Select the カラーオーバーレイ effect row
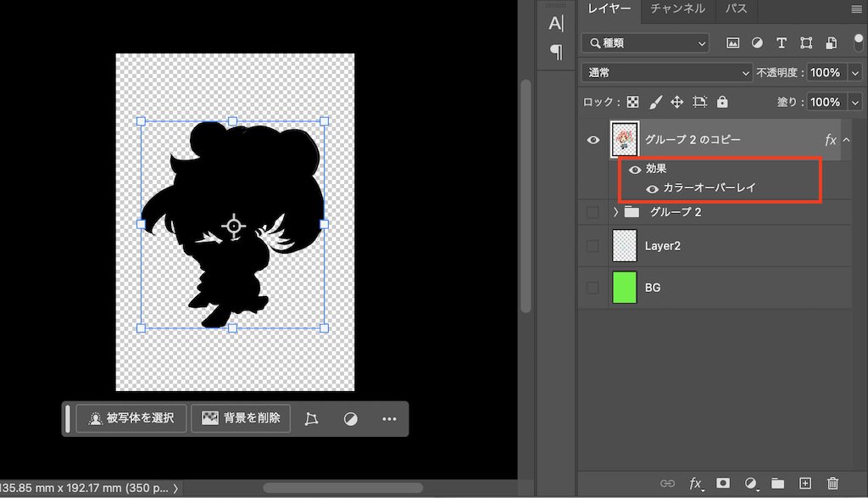Screen dimensions: 868x498 click(x=709, y=188)
